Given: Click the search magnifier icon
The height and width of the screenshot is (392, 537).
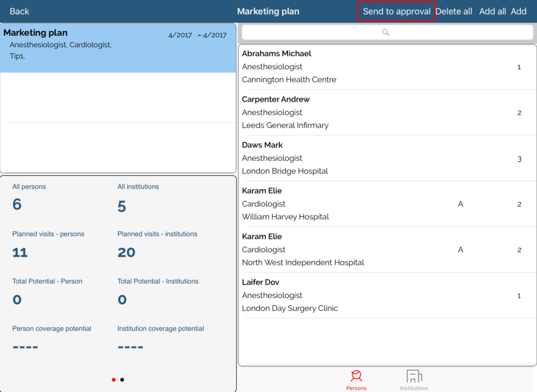Looking at the screenshot, I should point(385,32).
